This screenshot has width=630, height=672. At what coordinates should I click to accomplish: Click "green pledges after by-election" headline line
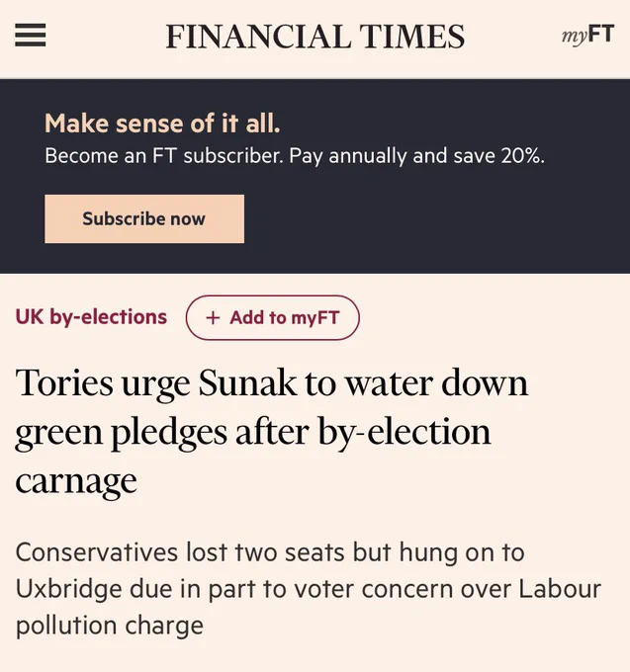[253, 433]
